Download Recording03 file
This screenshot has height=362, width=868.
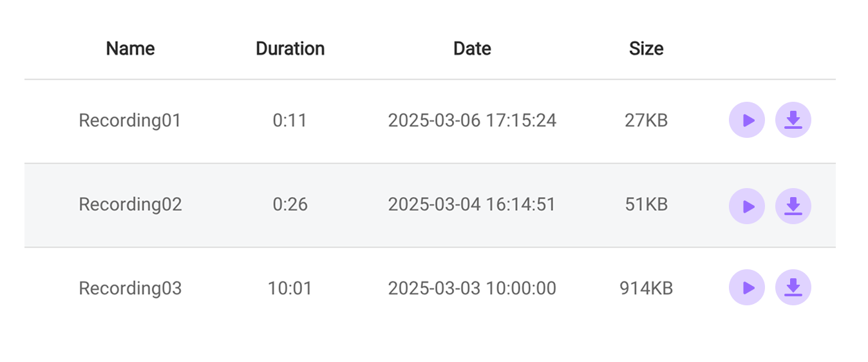[x=793, y=287]
